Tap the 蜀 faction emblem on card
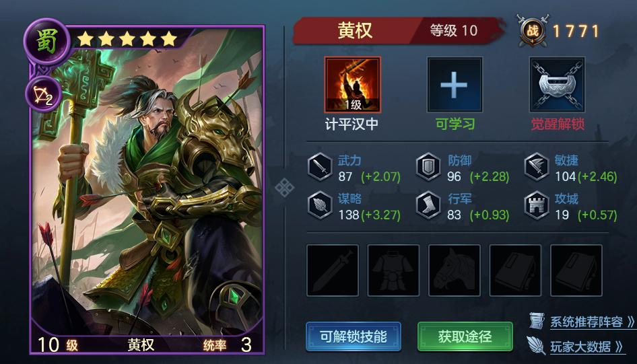Viewport: 637px width, 364px height. click(46, 41)
